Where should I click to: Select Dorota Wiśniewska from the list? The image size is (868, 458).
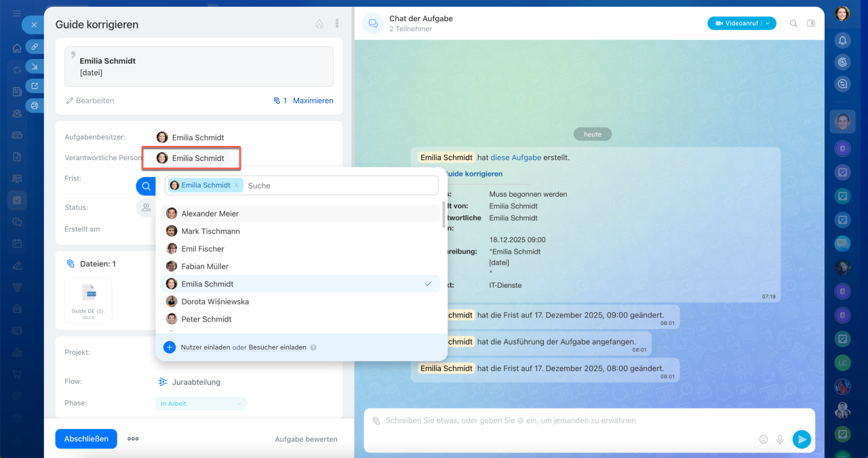(x=301, y=301)
